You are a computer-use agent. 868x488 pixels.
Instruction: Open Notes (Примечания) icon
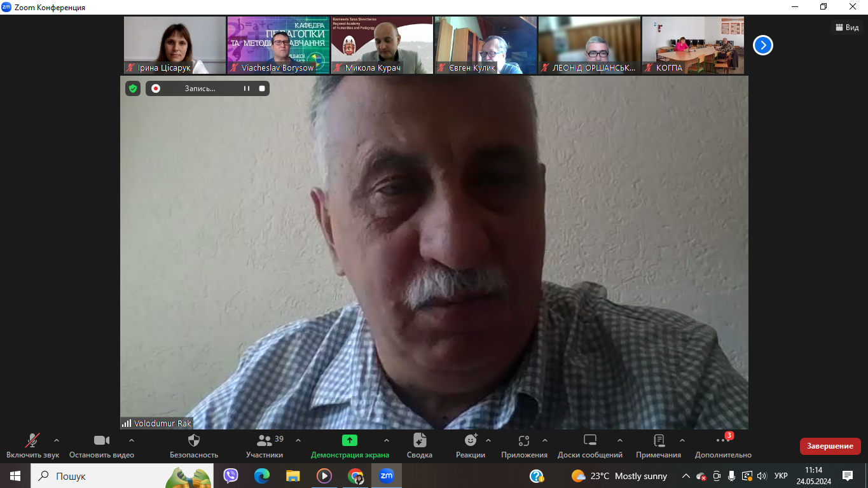659,441
